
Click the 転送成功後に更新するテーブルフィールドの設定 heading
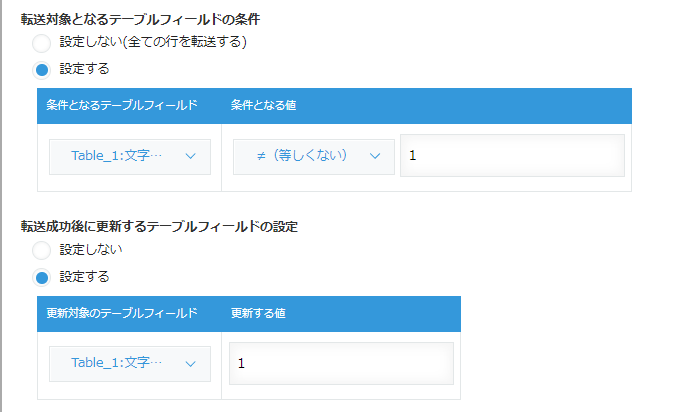[159, 227]
